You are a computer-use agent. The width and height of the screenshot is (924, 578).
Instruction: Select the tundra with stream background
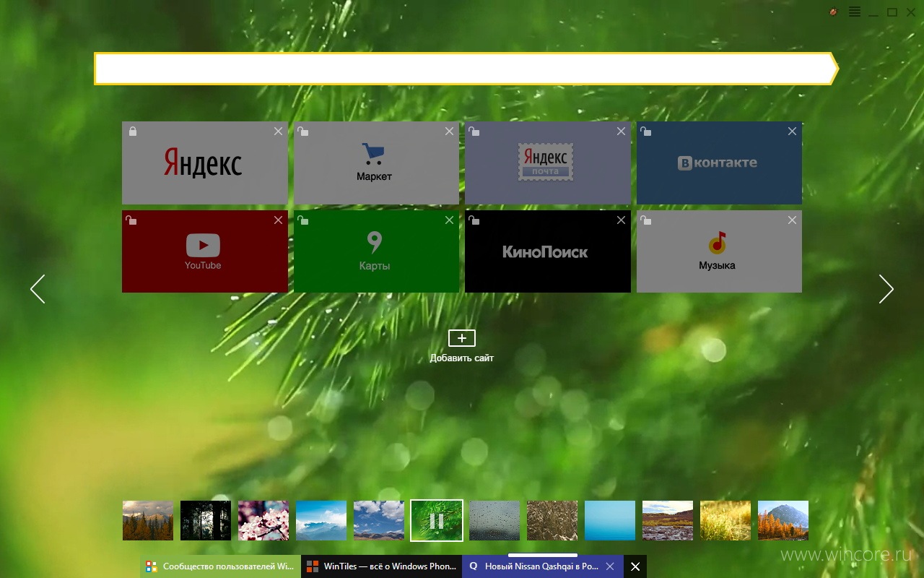pos(668,520)
